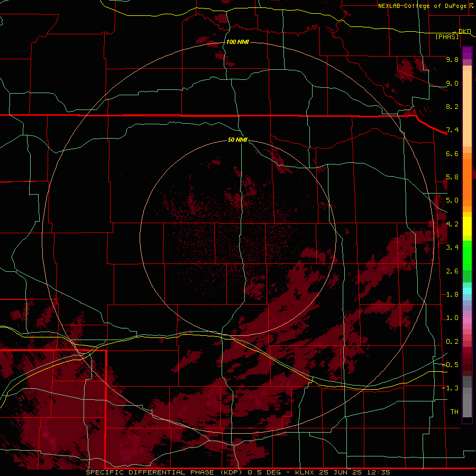Click the 3.4 scale value
Image resolution: width=476 pixels, height=476 pixels.
click(x=452, y=248)
